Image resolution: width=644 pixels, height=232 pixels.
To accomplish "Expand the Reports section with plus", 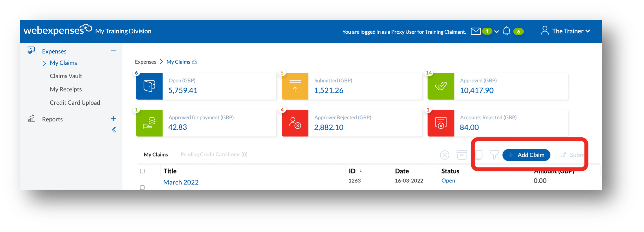I will coord(113,119).
